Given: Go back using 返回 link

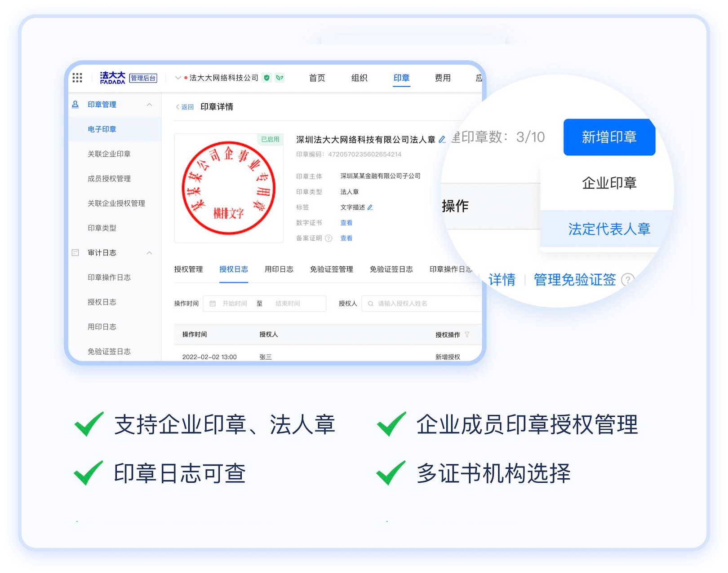Looking at the screenshot, I should [x=185, y=107].
